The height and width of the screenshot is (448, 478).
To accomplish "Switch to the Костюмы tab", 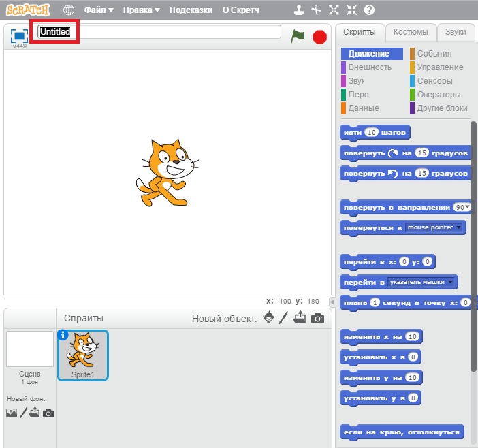I will click(411, 32).
